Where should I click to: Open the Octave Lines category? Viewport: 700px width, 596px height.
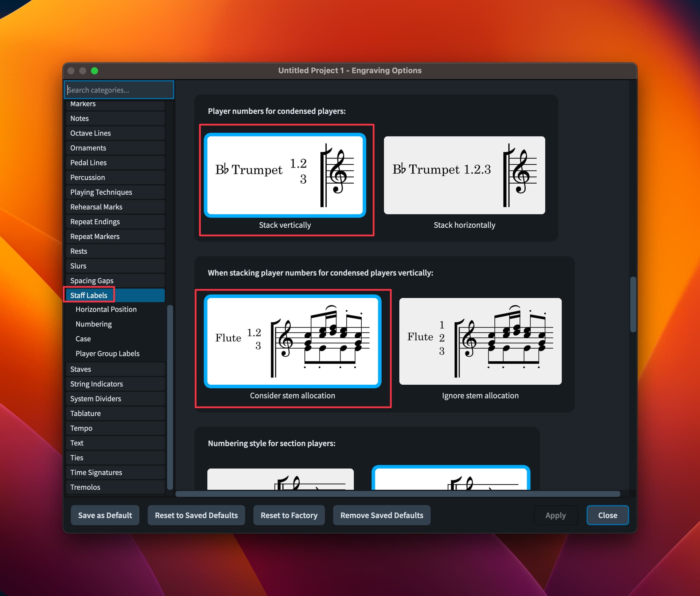[x=115, y=133]
